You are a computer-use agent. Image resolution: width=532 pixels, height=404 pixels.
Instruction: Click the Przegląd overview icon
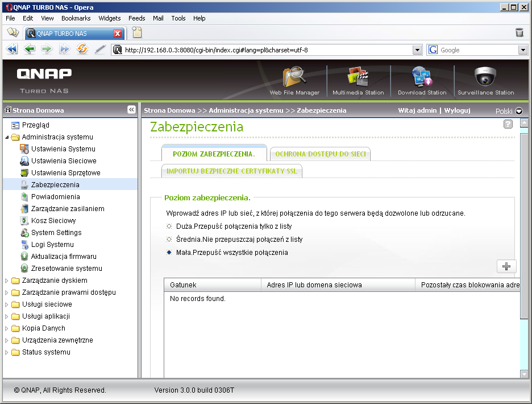tap(15, 125)
